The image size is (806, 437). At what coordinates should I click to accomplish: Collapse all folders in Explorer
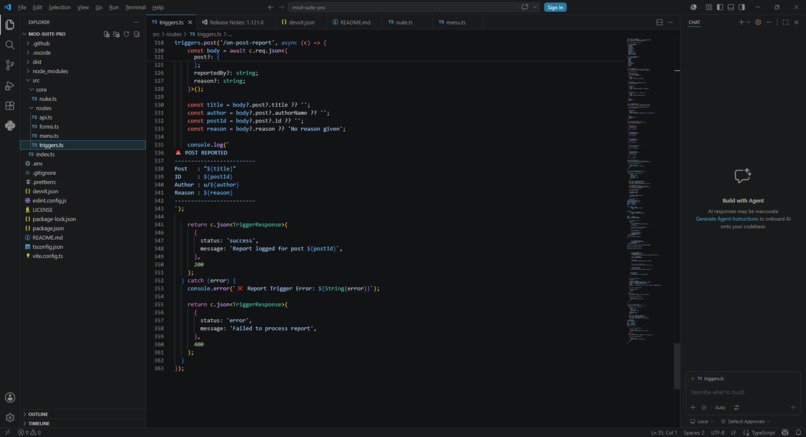[136, 34]
